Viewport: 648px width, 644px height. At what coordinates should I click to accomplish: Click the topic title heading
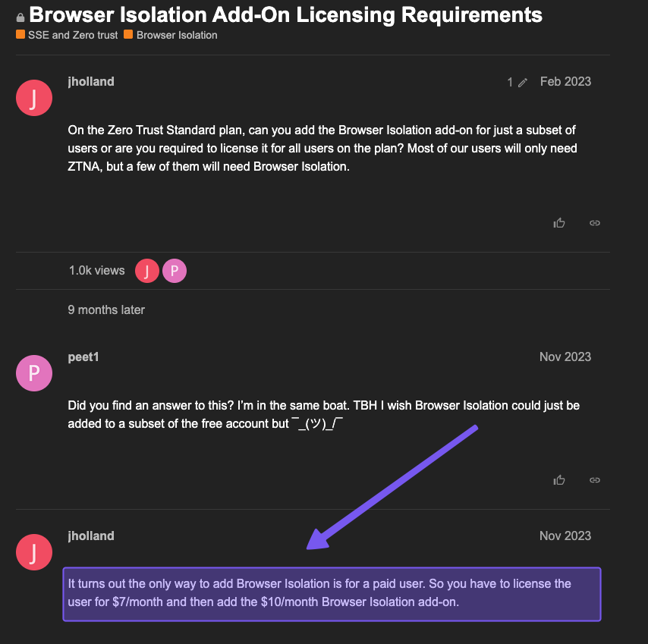pyautogui.click(x=285, y=15)
